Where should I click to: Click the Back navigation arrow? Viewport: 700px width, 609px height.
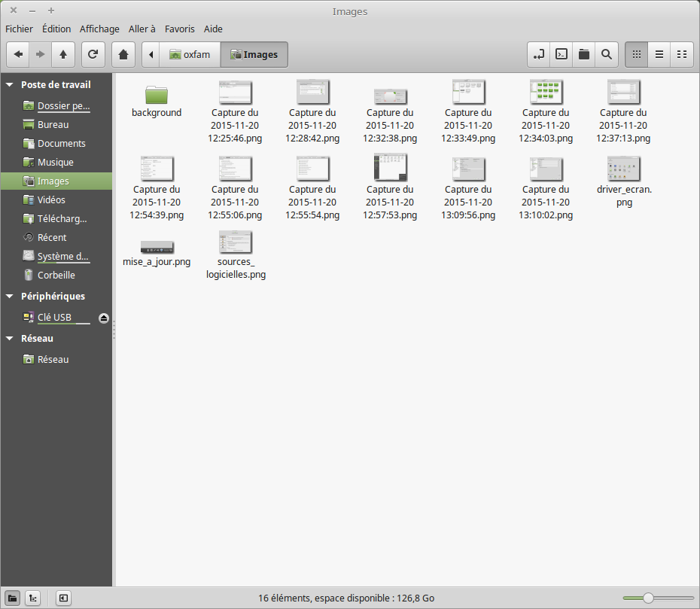(18, 54)
